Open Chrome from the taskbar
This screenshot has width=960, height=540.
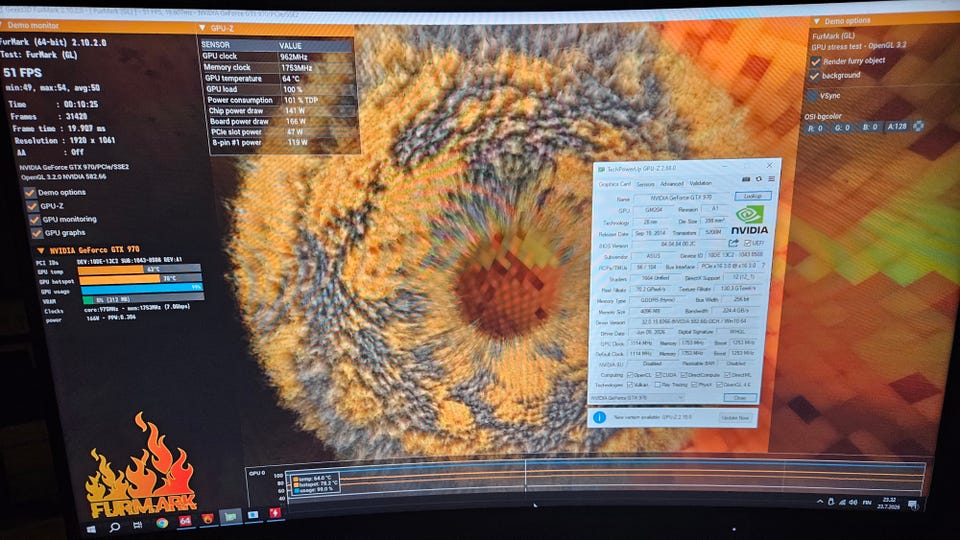point(162,523)
